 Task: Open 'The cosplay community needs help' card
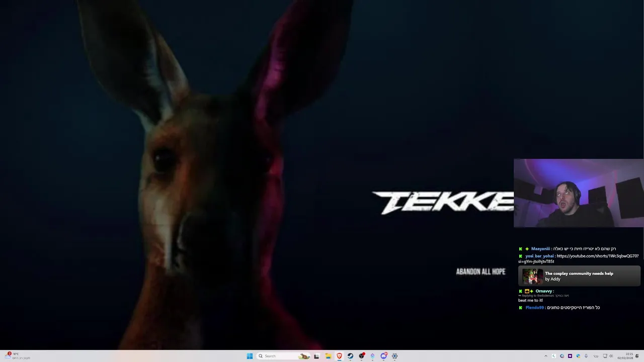click(x=579, y=276)
